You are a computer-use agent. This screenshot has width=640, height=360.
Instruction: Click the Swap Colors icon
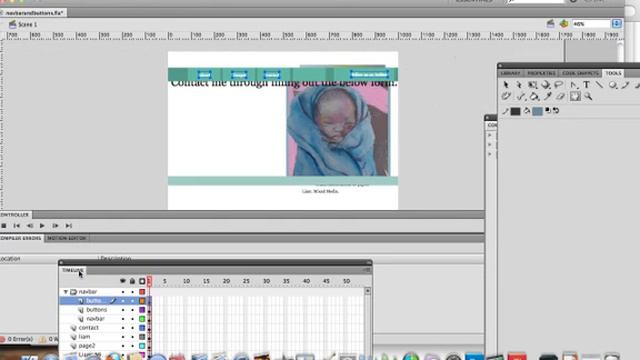tap(556, 111)
